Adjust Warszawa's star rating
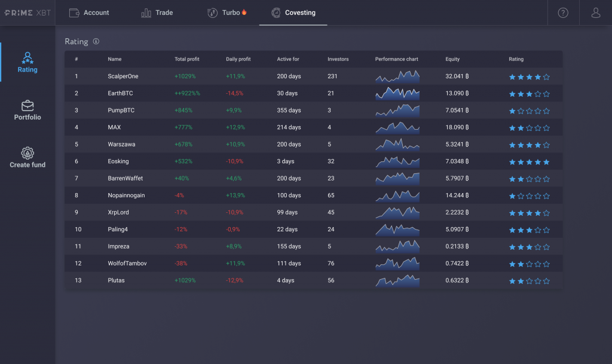Image resolution: width=612 pixels, height=364 pixels. click(x=529, y=144)
